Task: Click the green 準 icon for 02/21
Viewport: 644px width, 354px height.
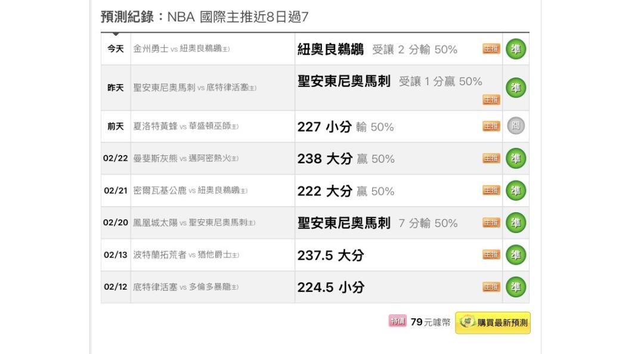Action: (x=516, y=191)
